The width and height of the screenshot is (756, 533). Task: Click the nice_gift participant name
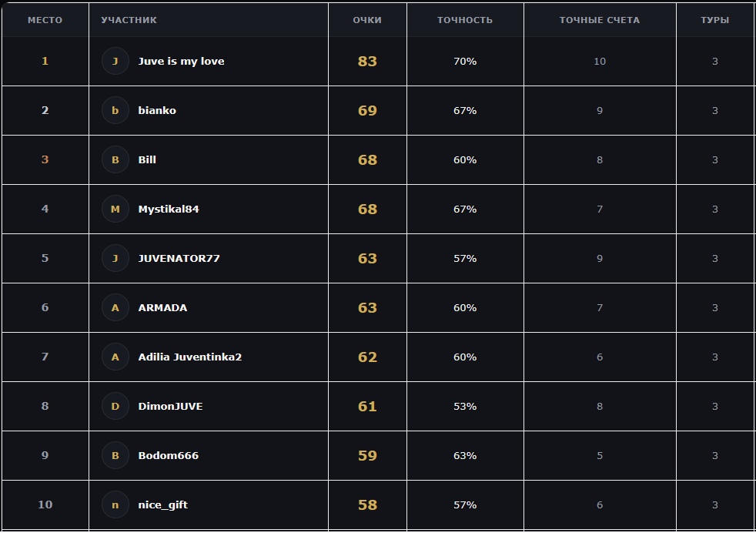[x=163, y=505]
